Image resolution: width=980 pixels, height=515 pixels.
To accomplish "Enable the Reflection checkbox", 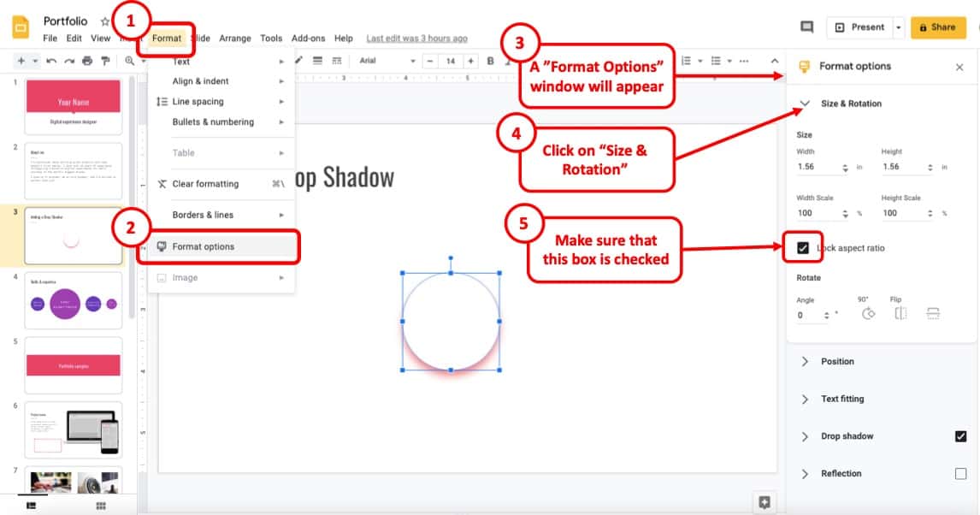I will (960, 474).
